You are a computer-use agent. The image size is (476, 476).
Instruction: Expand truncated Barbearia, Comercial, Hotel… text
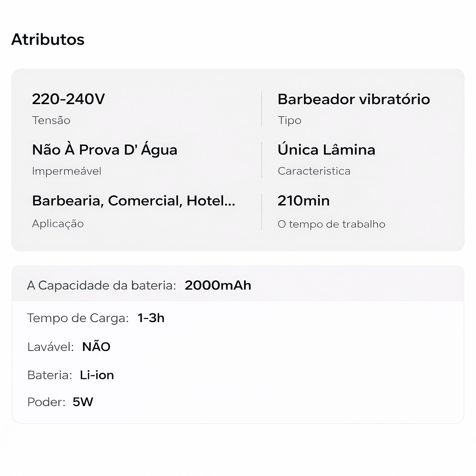(133, 201)
